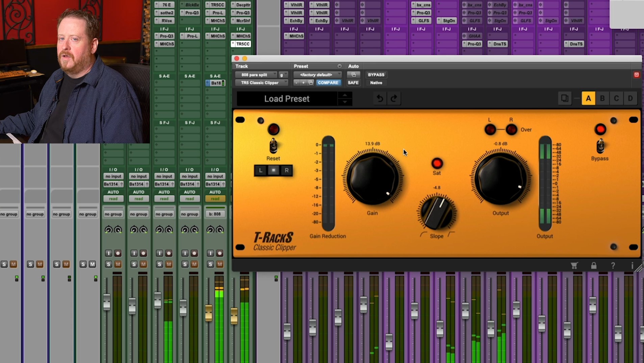Click the left pan knob on b: 808 strip
Image resolution: width=644 pixels, height=363 pixels.
(x=210, y=230)
